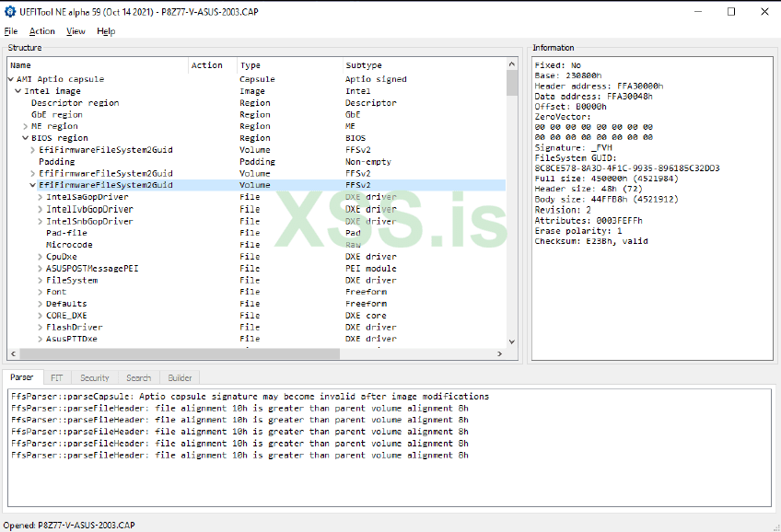781x532 pixels.
Task: Select the AMI Aptio capsule row text
Action: coord(60,79)
